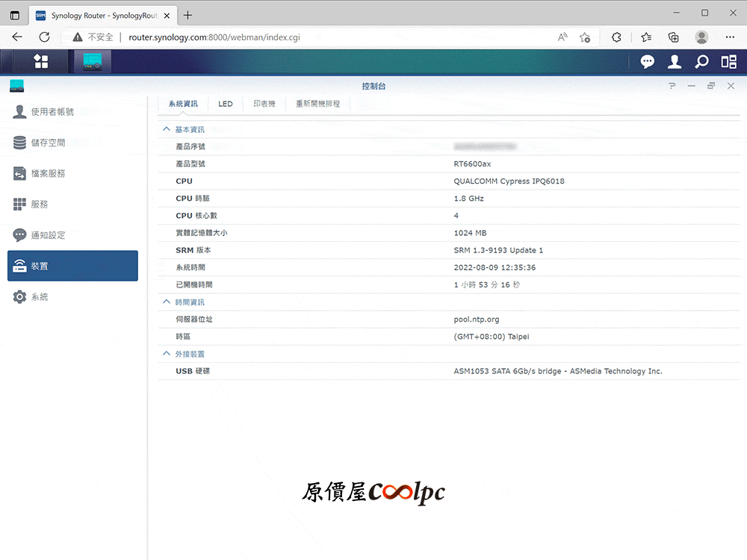The height and width of the screenshot is (560, 747).
Task: Add this page to favorites
Action: (x=585, y=37)
